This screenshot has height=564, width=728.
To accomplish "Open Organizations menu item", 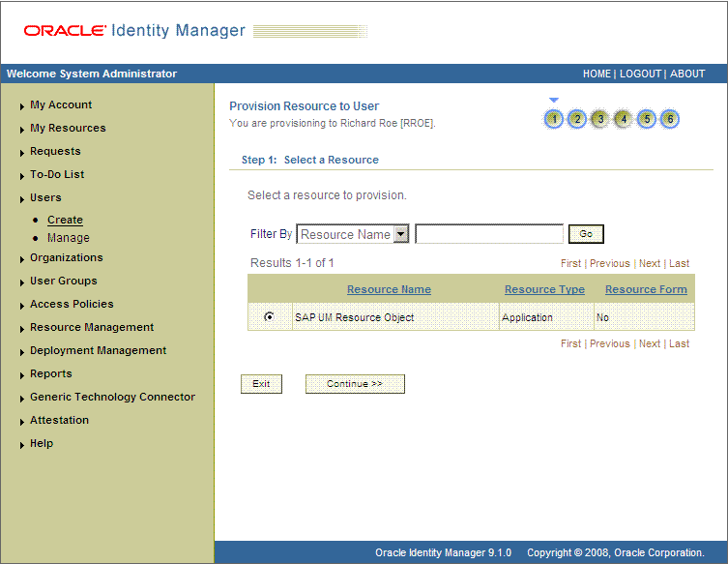I will pyautogui.click(x=67, y=258).
